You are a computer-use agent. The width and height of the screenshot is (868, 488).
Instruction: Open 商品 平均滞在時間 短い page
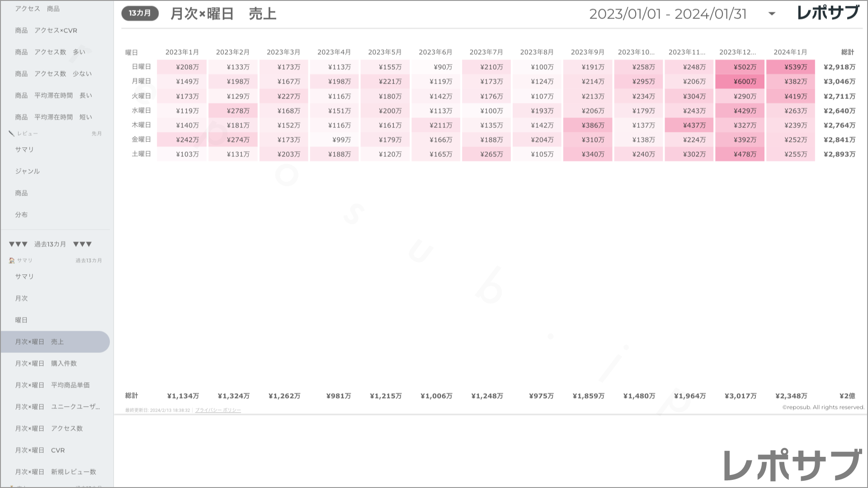point(53,117)
